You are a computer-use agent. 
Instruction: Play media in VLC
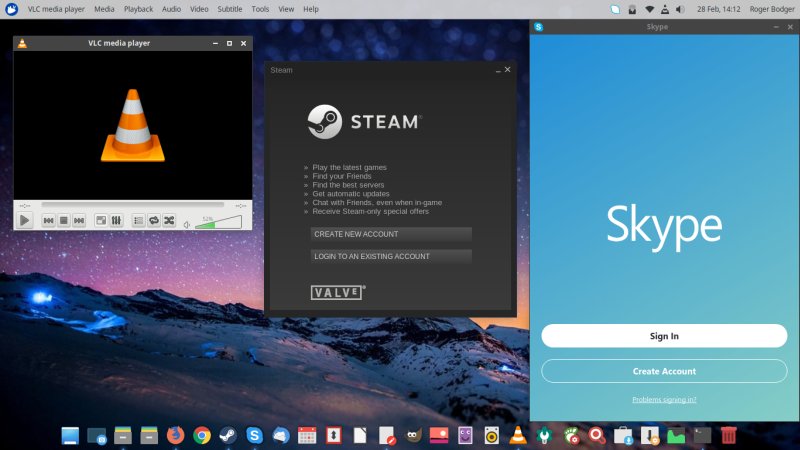click(24, 220)
